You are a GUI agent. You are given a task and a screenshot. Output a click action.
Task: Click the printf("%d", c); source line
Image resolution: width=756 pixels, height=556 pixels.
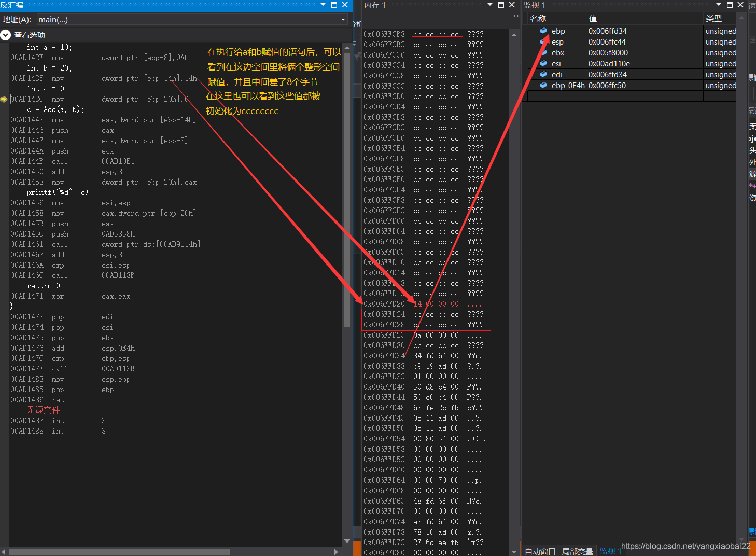click(59, 192)
